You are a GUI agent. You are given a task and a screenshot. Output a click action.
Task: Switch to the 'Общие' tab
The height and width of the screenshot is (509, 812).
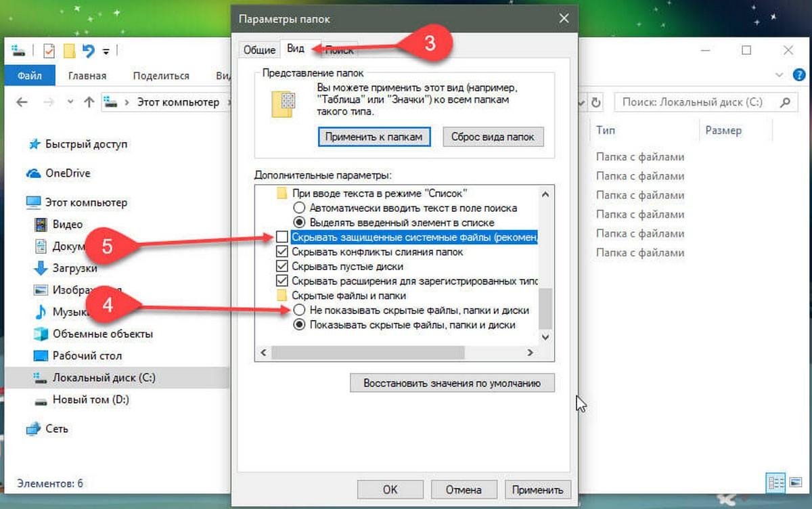259,50
